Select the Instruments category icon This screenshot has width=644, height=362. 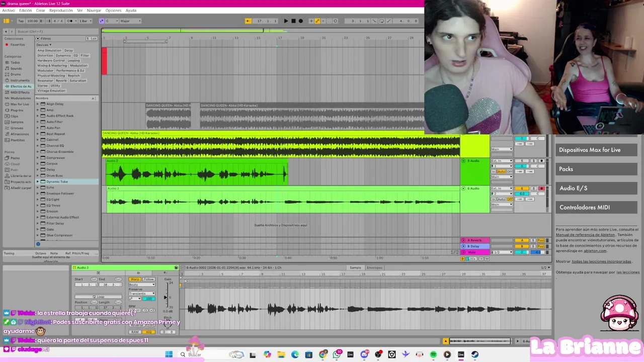click(7, 80)
